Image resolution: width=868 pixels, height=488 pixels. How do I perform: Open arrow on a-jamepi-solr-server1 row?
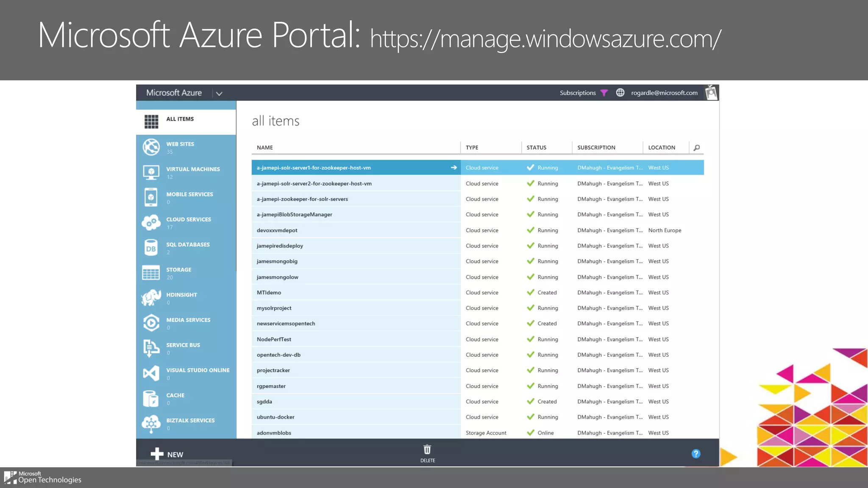(453, 167)
